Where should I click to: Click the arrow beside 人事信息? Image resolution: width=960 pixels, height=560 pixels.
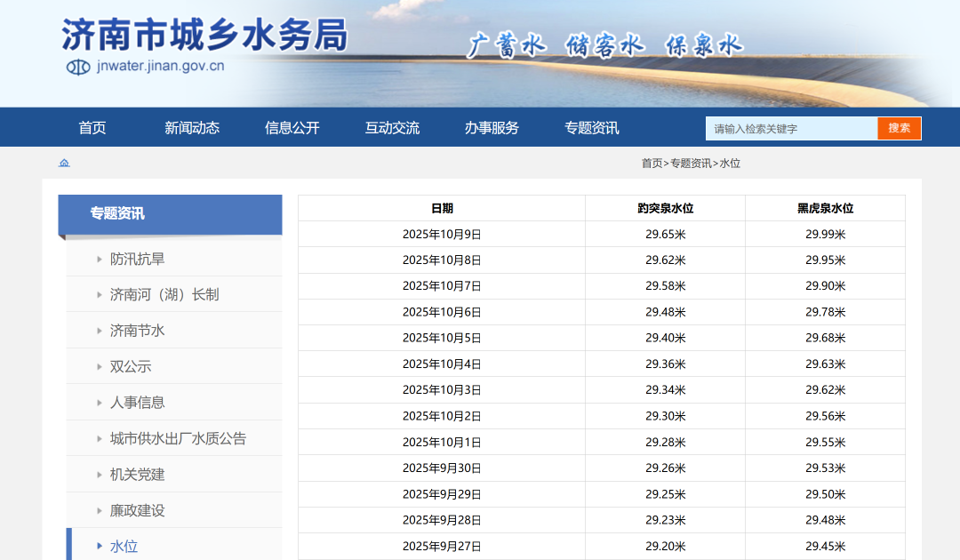[x=100, y=403]
